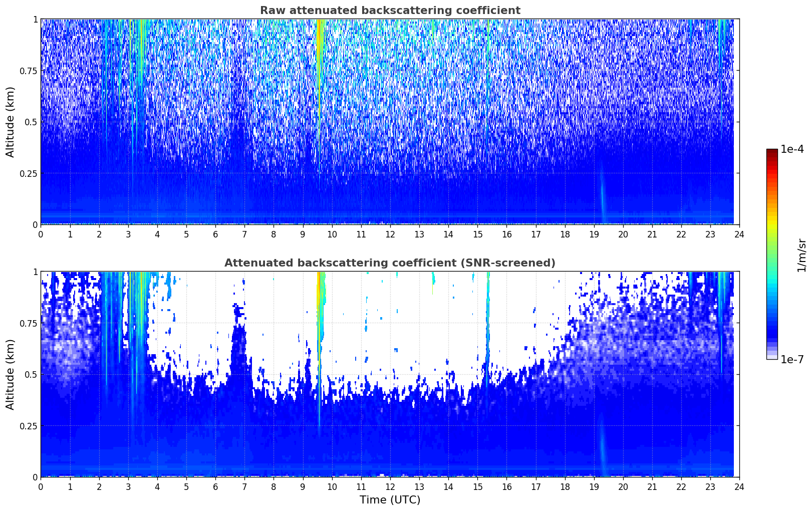Click the 'Time (UTC)' axis label
Image resolution: width=812 pixels, height=511 pixels.
[390, 500]
